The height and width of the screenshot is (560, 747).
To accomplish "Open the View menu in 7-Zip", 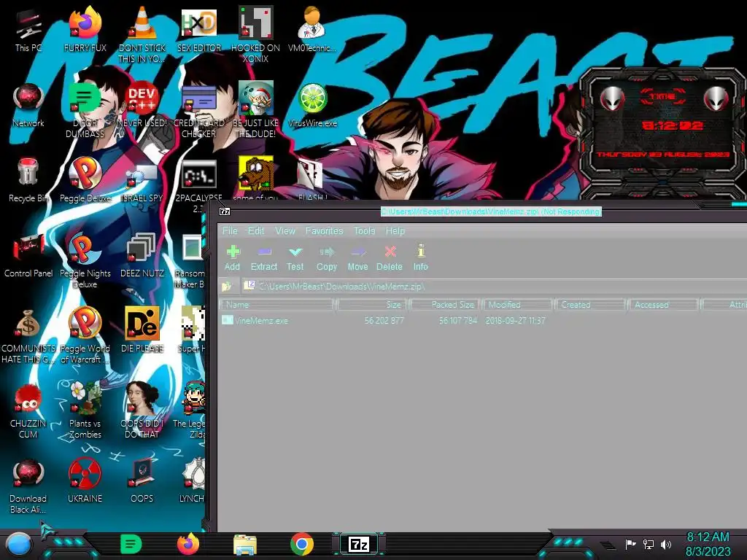I will pyautogui.click(x=285, y=231).
